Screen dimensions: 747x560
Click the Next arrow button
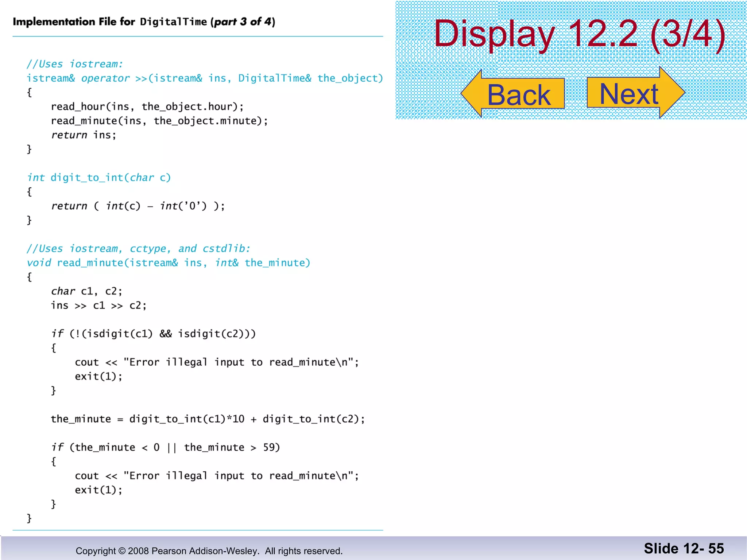click(x=636, y=93)
